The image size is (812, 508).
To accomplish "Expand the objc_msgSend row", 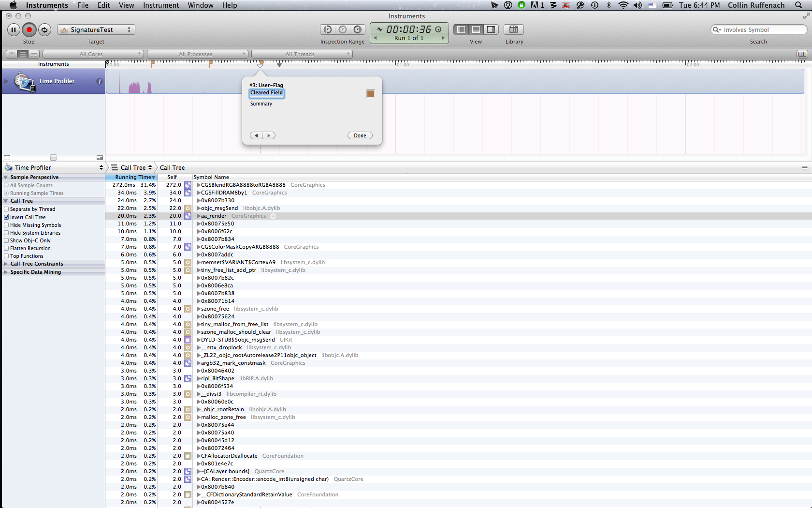I will [199, 208].
